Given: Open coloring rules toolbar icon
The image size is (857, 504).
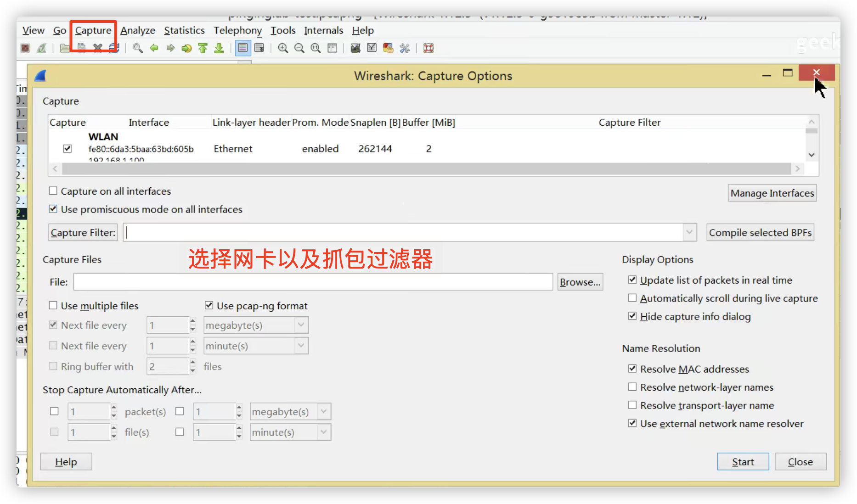Looking at the screenshot, I should pyautogui.click(x=388, y=48).
